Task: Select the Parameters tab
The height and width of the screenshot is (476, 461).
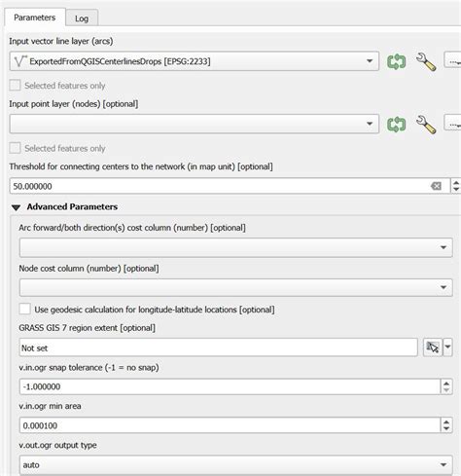Action: [x=35, y=18]
